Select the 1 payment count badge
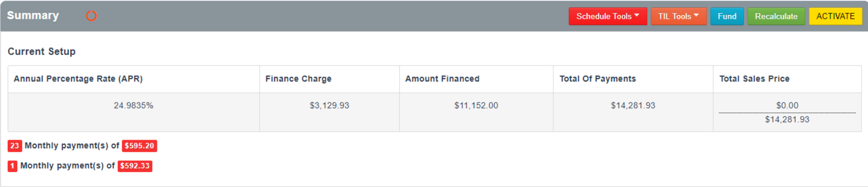 [x=13, y=166]
